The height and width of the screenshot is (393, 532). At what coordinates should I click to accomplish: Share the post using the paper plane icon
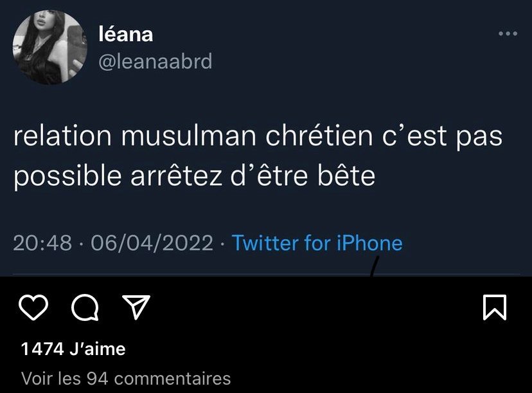136,308
